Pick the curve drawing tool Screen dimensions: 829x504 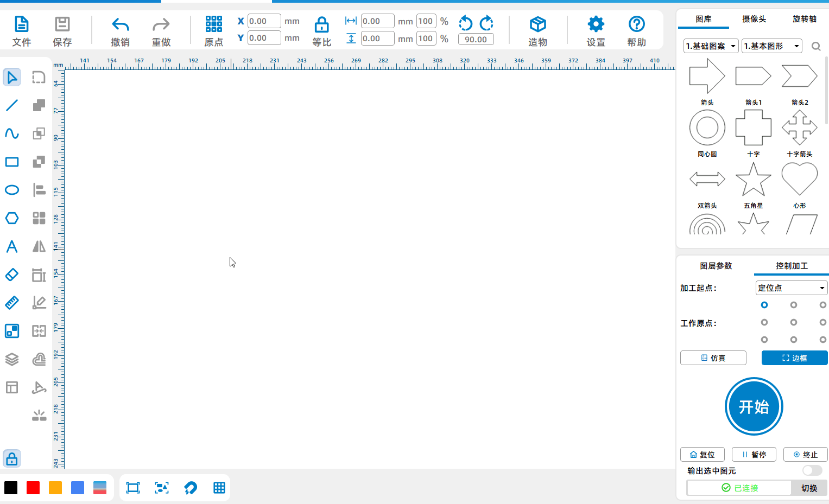[12, 133]
